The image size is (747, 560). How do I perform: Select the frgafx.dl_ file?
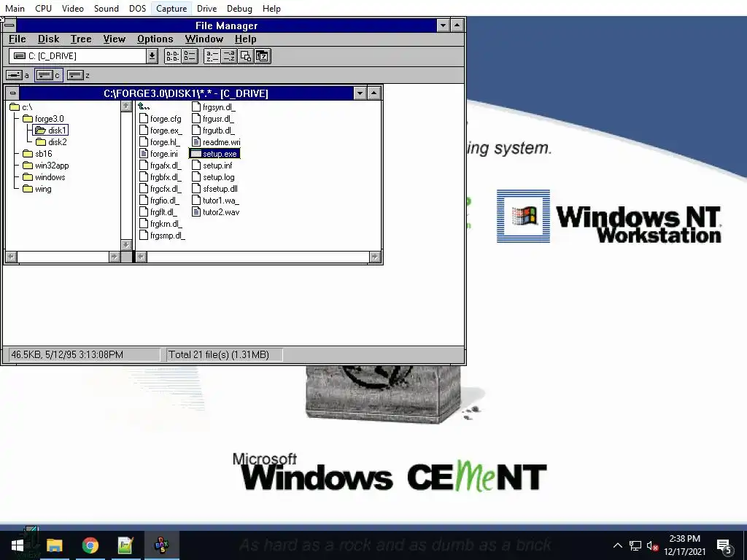[x=160, y=166]
